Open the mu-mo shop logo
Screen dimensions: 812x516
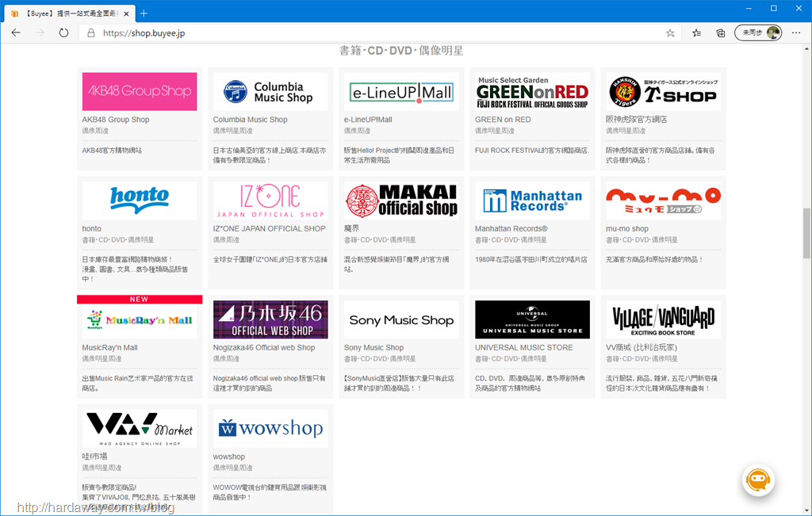pyautogui.click(x=664, y=201)
